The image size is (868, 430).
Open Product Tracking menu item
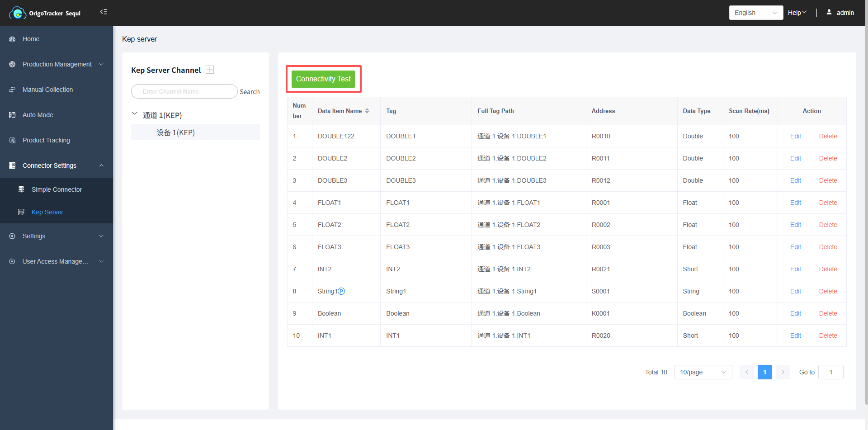(46, 140)
